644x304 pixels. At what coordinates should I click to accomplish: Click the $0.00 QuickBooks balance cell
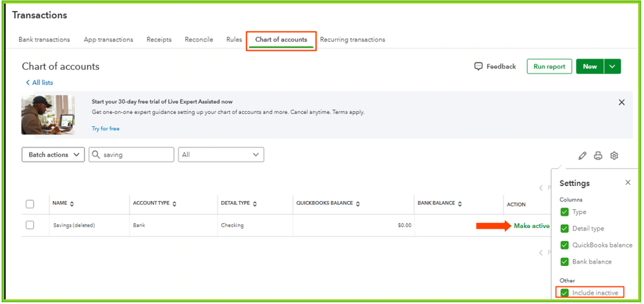click(x=405, y=225)
